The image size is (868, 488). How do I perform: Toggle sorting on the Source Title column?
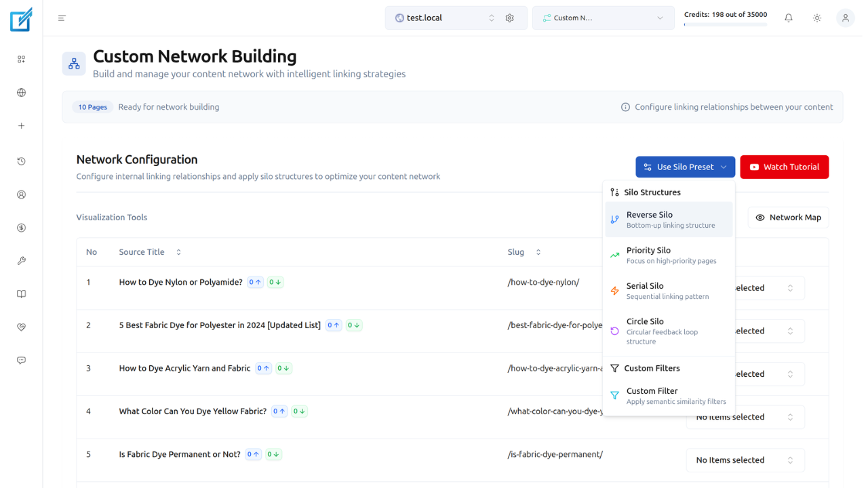point(178,251)
